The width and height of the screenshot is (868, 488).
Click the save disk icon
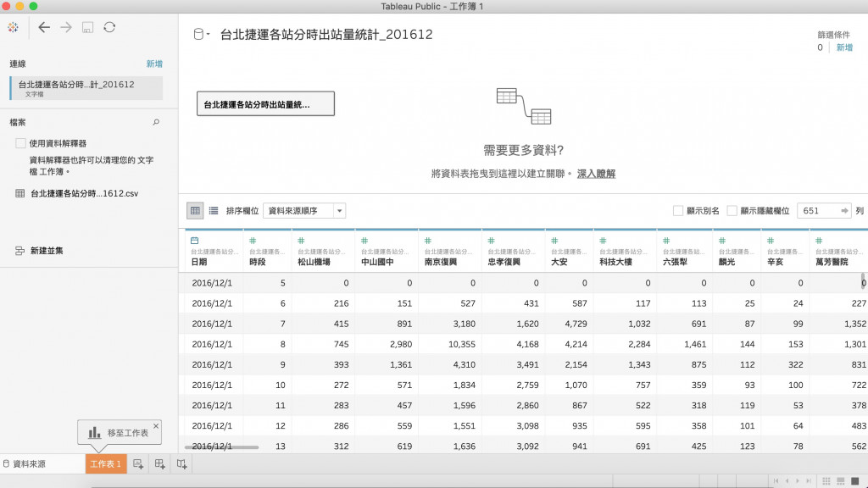pos(87,27)
